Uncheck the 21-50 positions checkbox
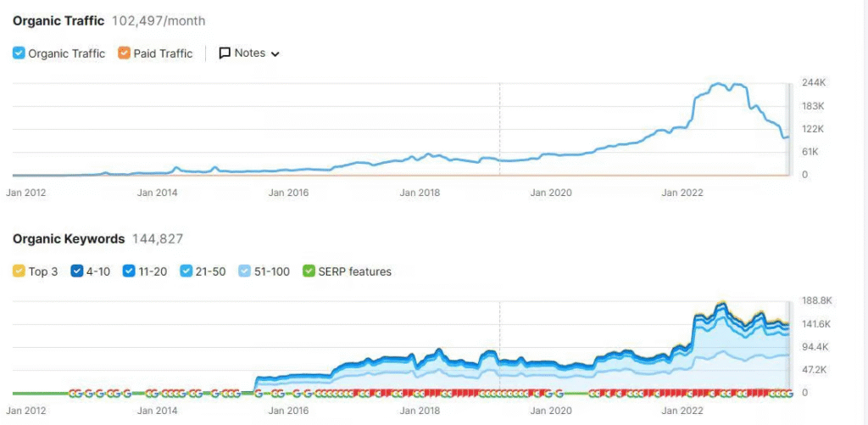The width and height of the screenshot is (868, 425). tap(186, 271)
